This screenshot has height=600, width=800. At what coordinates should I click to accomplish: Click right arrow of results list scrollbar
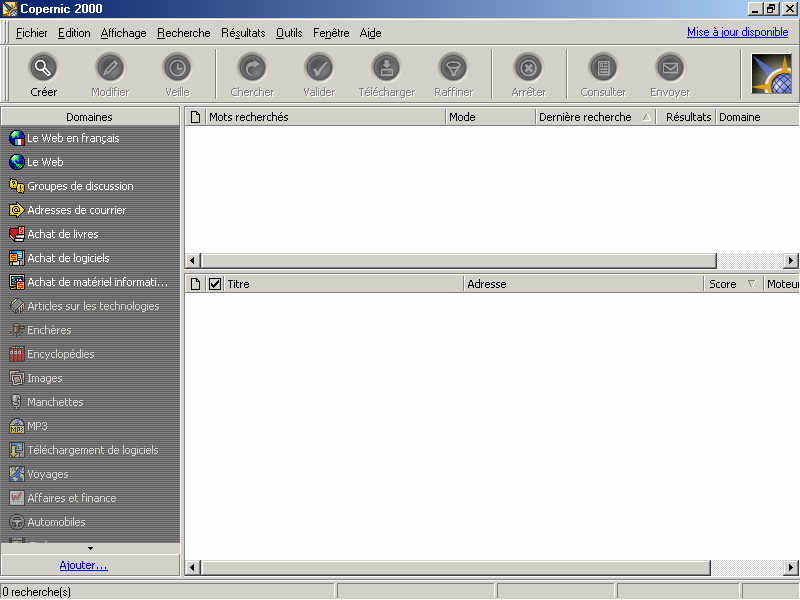tap(790, 567)
